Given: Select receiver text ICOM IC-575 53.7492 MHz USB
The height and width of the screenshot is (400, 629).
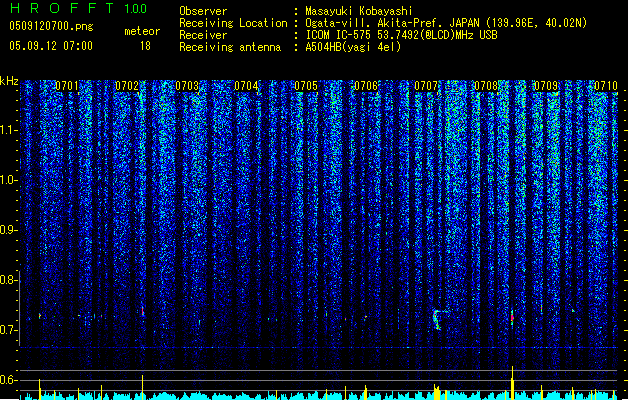Looking at the screenshot, I should pyautogui.click(x=401, y=35).
